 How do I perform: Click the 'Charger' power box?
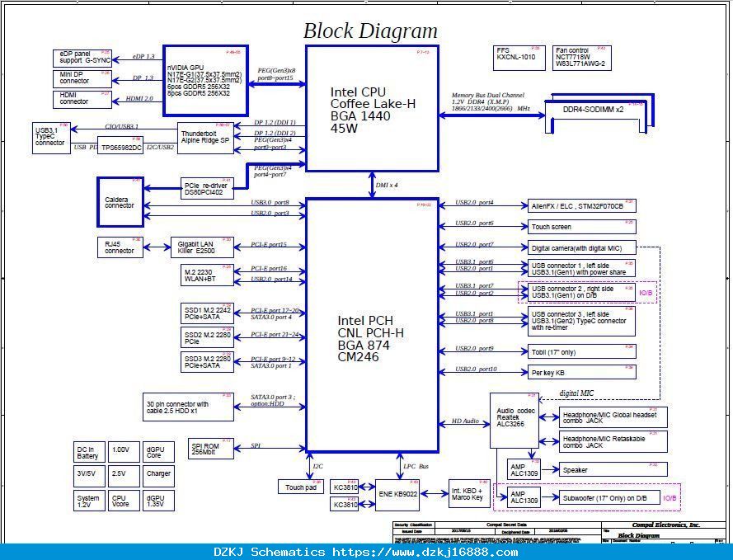[158, 476]
